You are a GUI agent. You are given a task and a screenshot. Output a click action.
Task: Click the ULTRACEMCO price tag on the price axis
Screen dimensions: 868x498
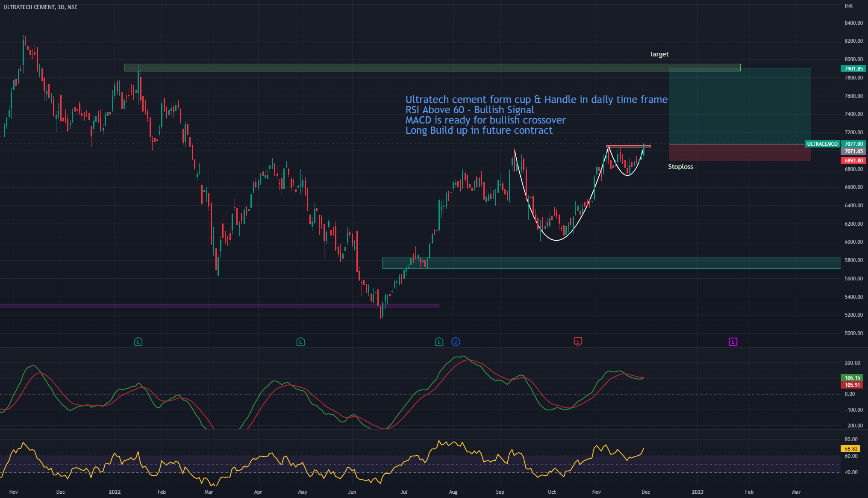coord(822,144)
